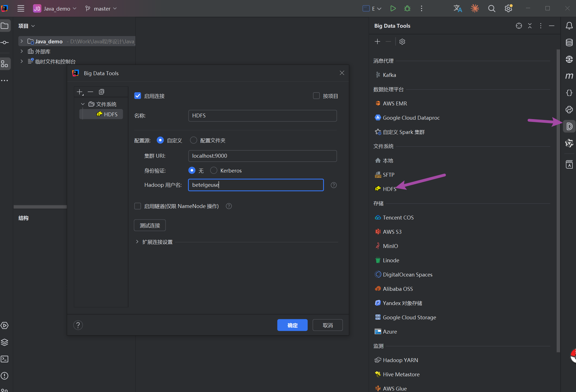Viewport: 576px width, 392px height.
Task: Click the 确定 button
Action: click(x=292, y=325)
